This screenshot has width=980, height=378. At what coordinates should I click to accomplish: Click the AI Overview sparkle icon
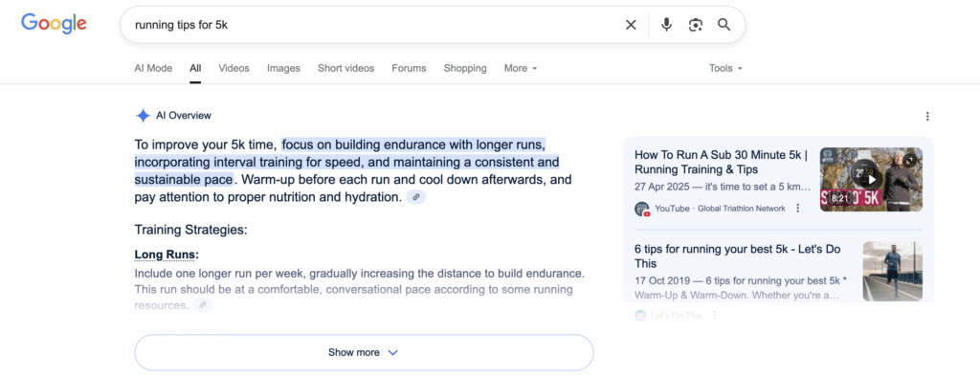click(x=144, y=116)
